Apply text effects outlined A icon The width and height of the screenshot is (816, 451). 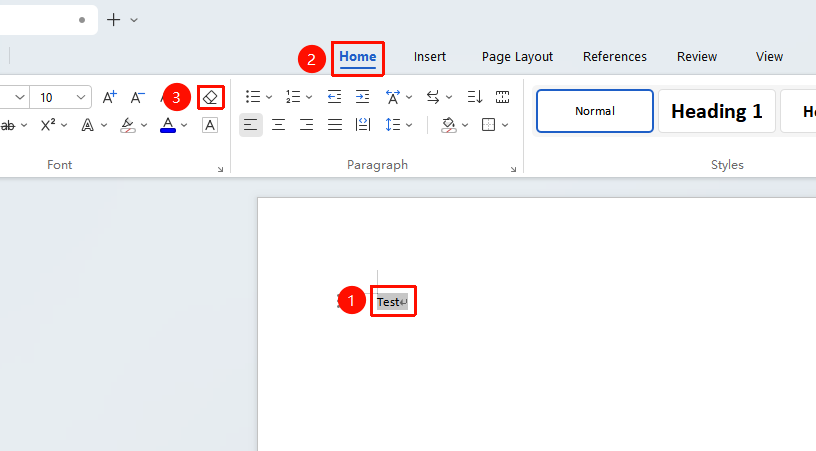point(87,125)
